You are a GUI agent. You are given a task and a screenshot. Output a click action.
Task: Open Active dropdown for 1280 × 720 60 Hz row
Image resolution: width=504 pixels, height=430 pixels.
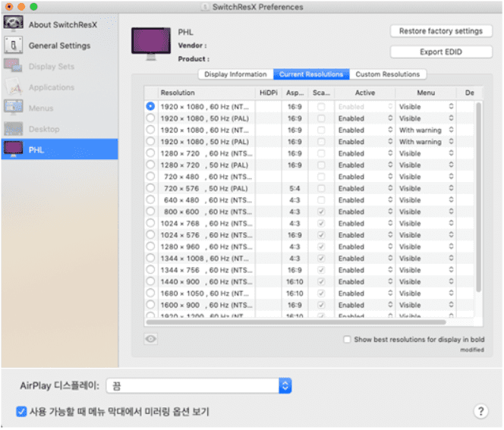(365, 153)
